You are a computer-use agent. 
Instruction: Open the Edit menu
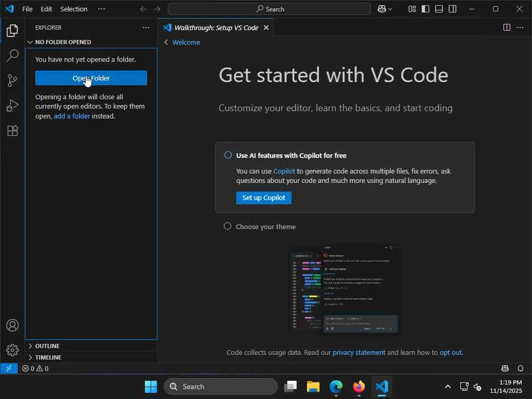pos(46,9)
